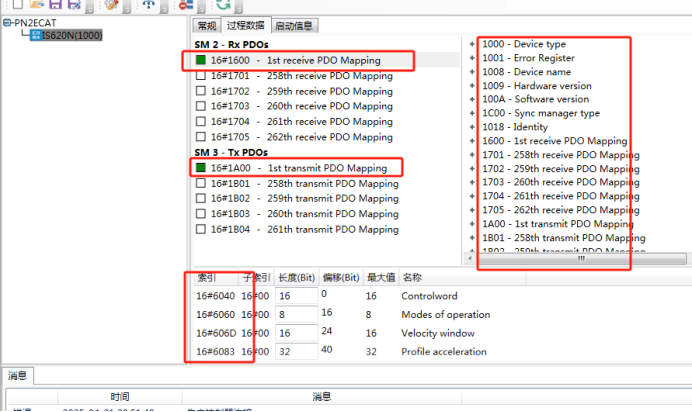Expand the 1000 - Device type entry
692x412 pixels.
click(471, 44)
